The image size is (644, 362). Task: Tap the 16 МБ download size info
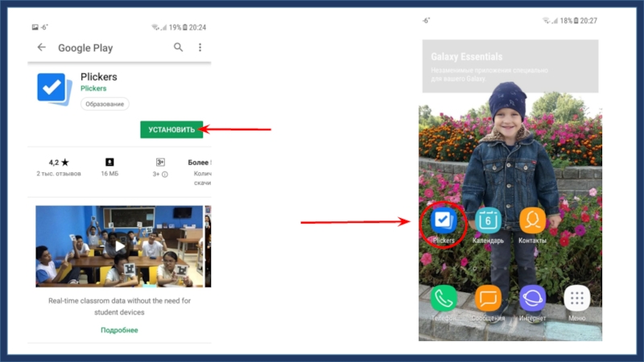click(109, 167)
